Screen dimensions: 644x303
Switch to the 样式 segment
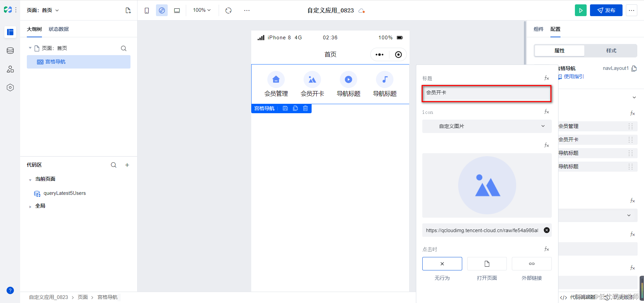click(611, 51)
